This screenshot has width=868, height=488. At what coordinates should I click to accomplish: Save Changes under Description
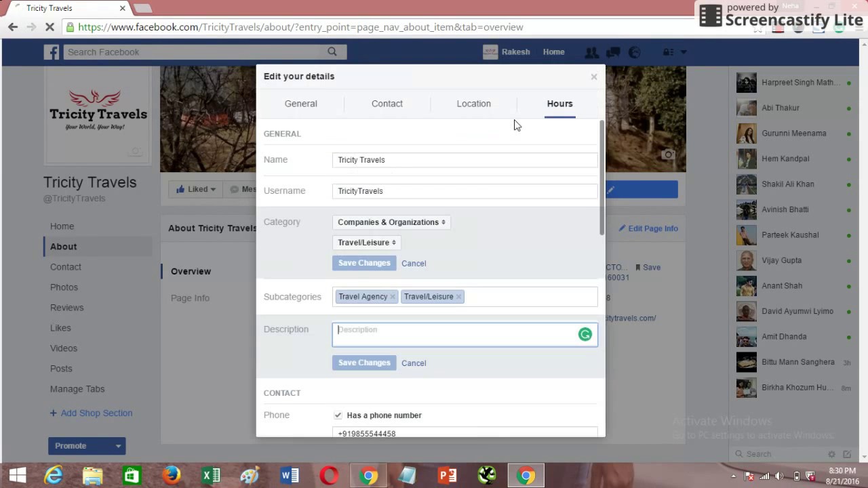coord(364,363)
